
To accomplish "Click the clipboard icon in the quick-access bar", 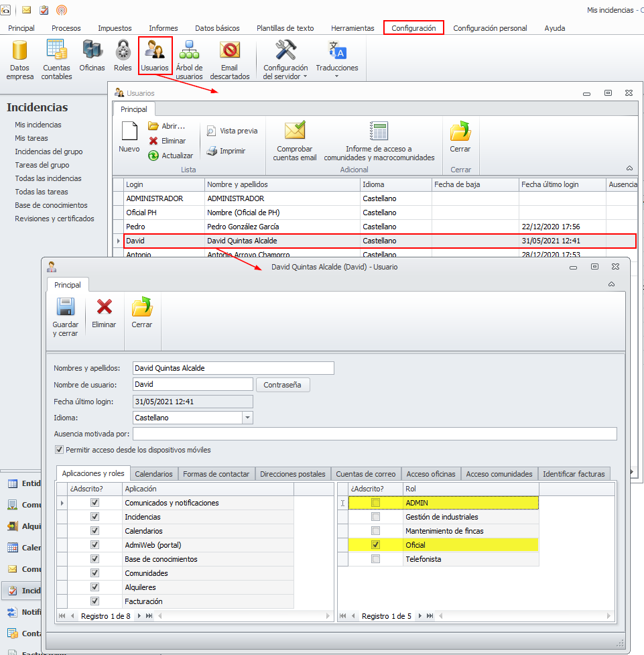I will pos(44,10).
